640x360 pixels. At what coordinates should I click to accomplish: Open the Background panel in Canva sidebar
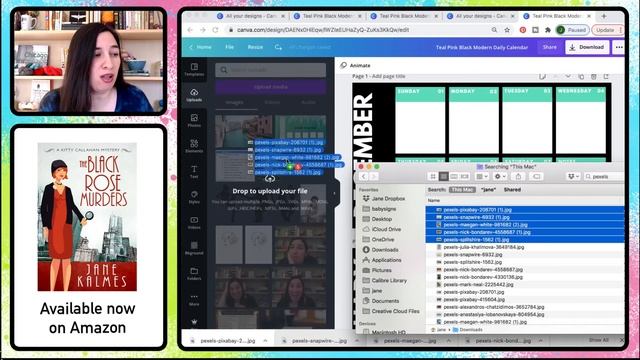click(x=194, y=248)
